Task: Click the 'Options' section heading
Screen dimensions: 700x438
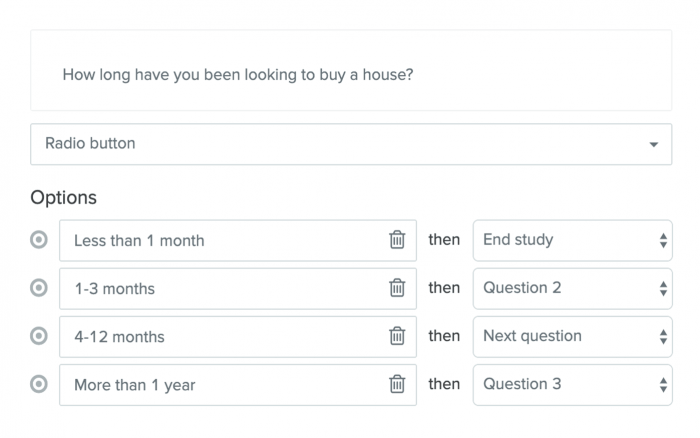Action: coord(63,197)
